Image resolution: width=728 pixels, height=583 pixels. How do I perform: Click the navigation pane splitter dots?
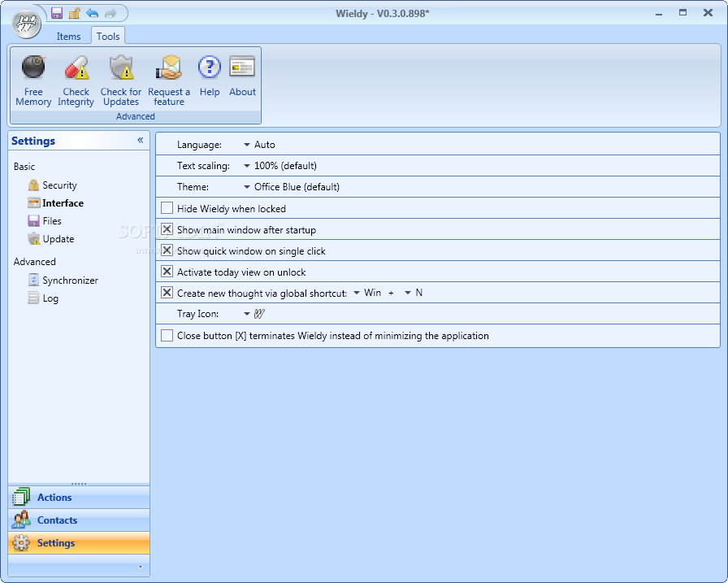point(79,484)
